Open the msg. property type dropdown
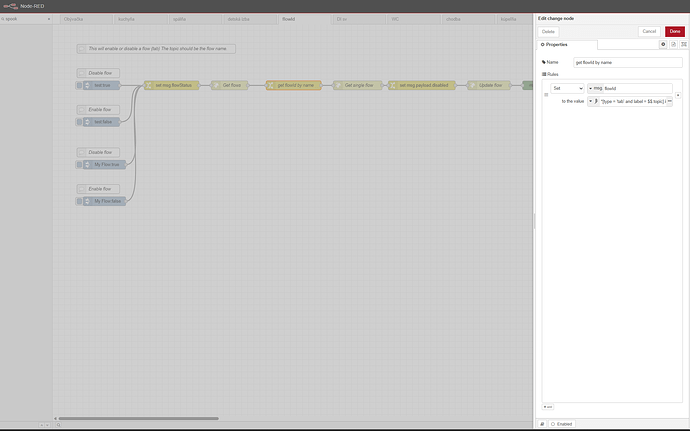This screenshot has width=690, height=431. click(595, 88)
